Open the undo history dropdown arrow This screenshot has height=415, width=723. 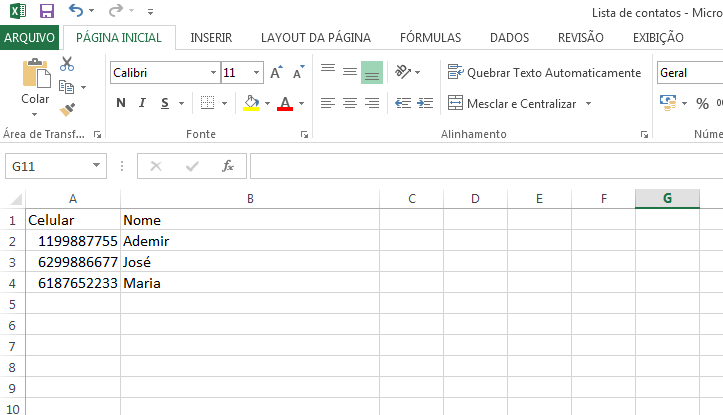91,11
